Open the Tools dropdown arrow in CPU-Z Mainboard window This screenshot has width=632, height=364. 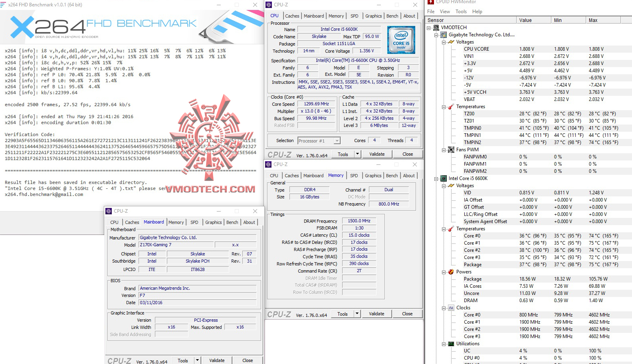(x=197, y=360)
